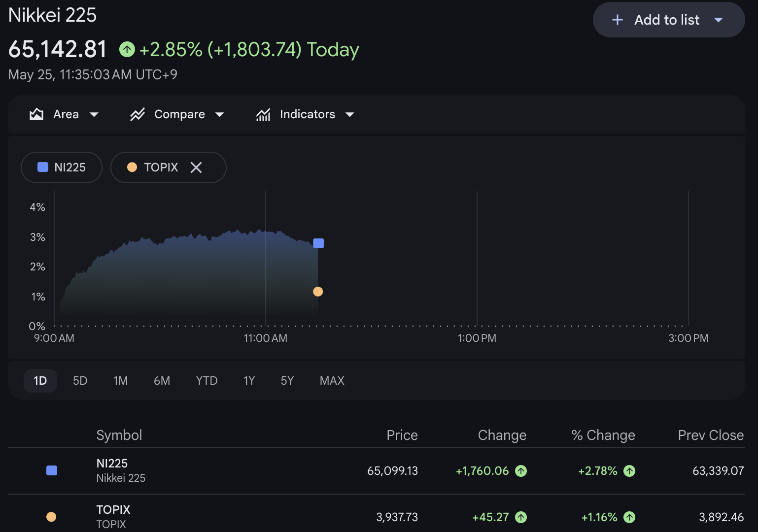The image size is (758, 532).
Task: Expand the Compare dropdown arrow
Action: [220, 115]
